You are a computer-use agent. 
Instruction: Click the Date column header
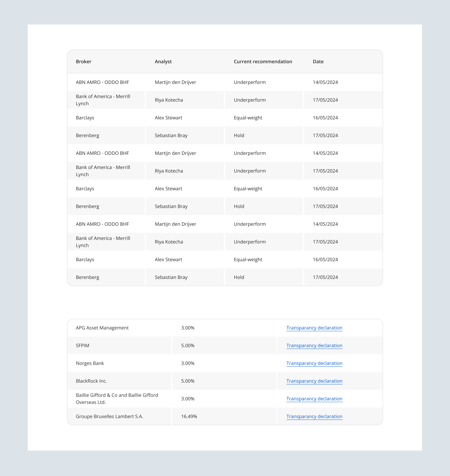[318, 61]
